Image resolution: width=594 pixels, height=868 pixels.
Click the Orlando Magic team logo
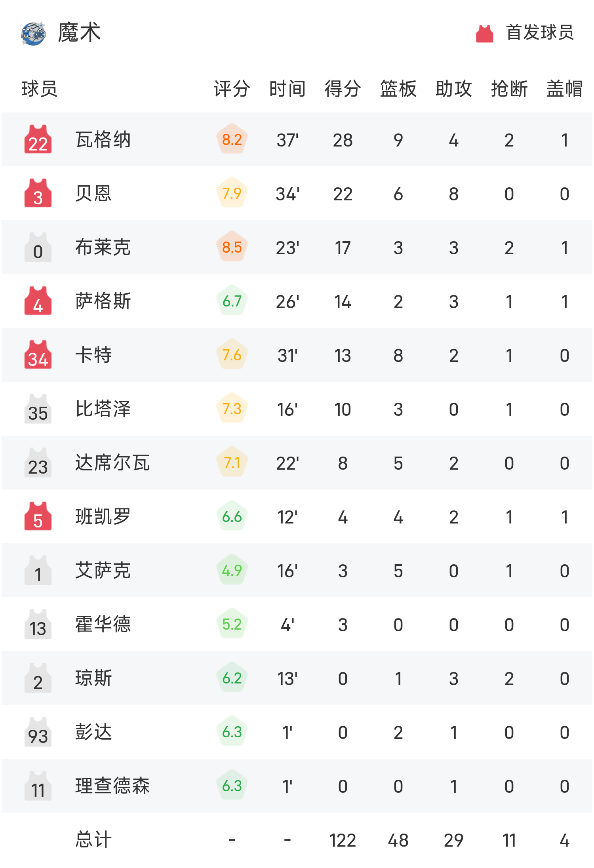pyautogui.click(x=33, y=33)
